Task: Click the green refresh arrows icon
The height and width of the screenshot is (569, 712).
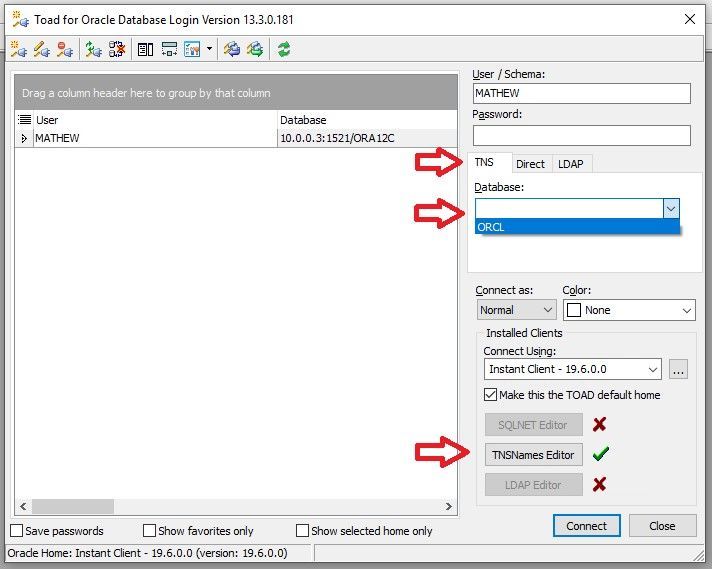Action: coord(284,49)
